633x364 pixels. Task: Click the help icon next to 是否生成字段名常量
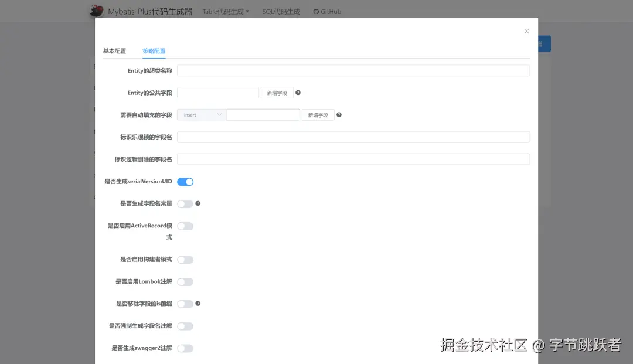click(198, 203)
